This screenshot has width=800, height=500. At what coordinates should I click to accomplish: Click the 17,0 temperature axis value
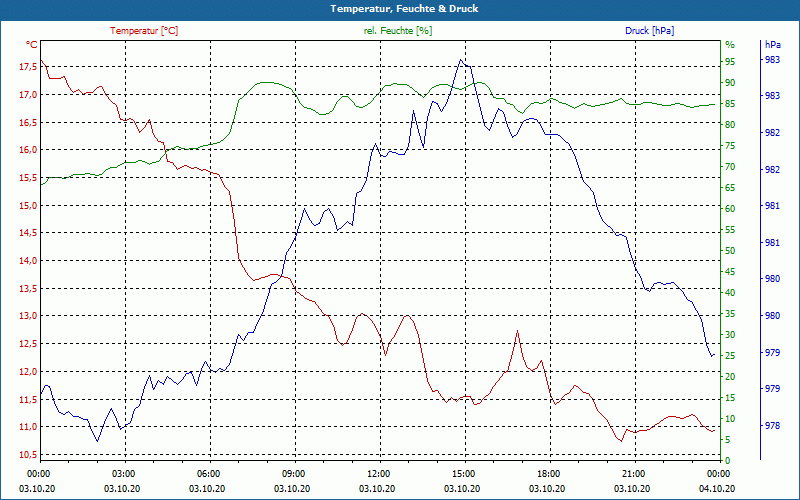tap(28, 94)
